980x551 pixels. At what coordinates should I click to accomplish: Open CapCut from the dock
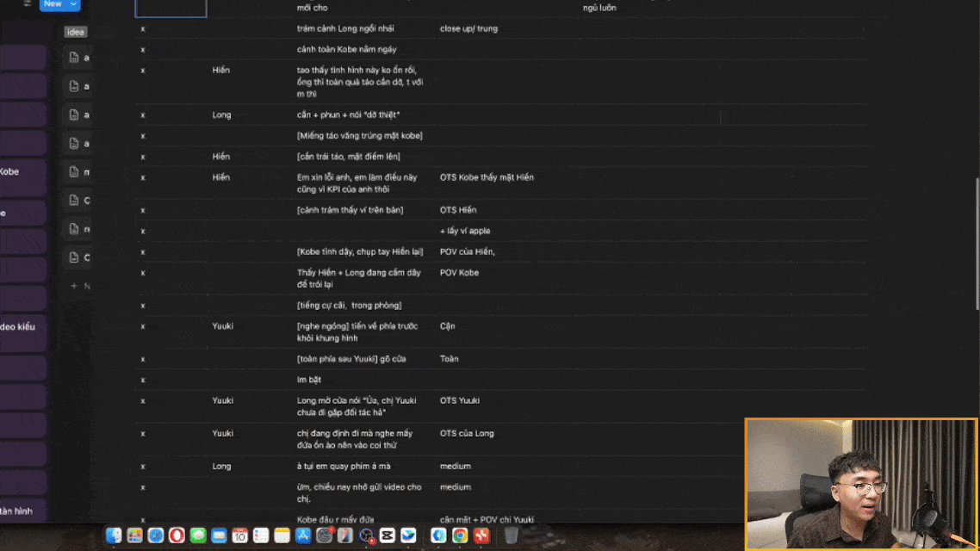(387, 536)
